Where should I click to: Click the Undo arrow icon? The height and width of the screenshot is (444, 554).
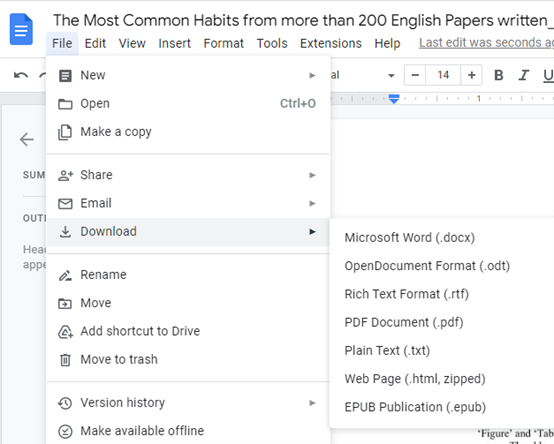click(x=21, y=75)
